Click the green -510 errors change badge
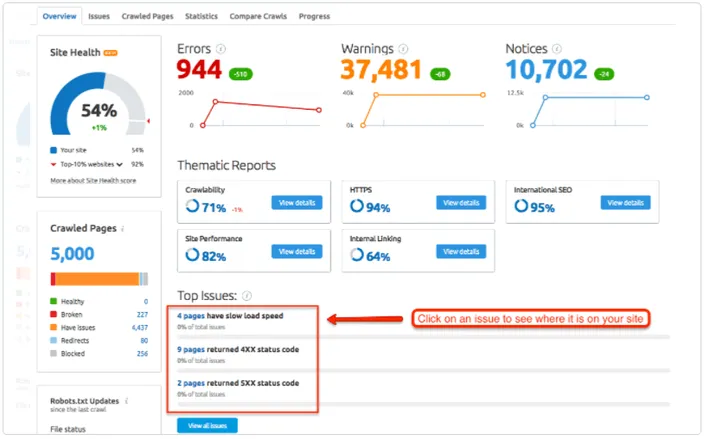The height and width of the screenshot is (439, 704). pos(241,74)
